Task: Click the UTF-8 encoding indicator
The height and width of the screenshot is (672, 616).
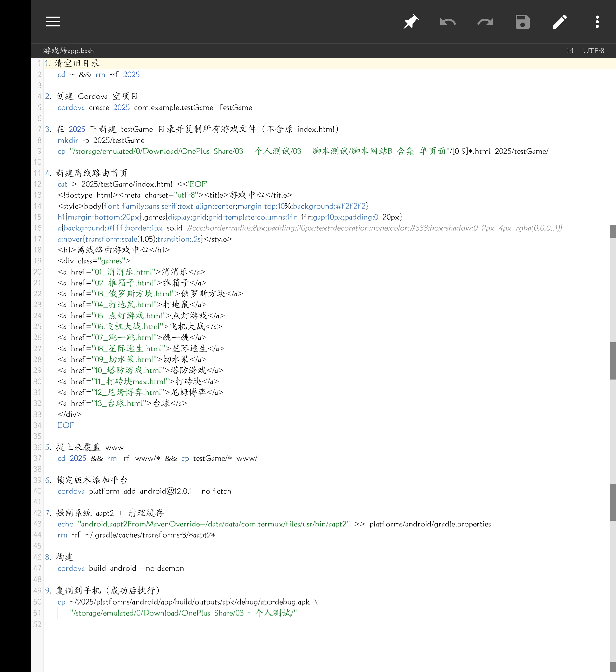Action: [593, 51]
